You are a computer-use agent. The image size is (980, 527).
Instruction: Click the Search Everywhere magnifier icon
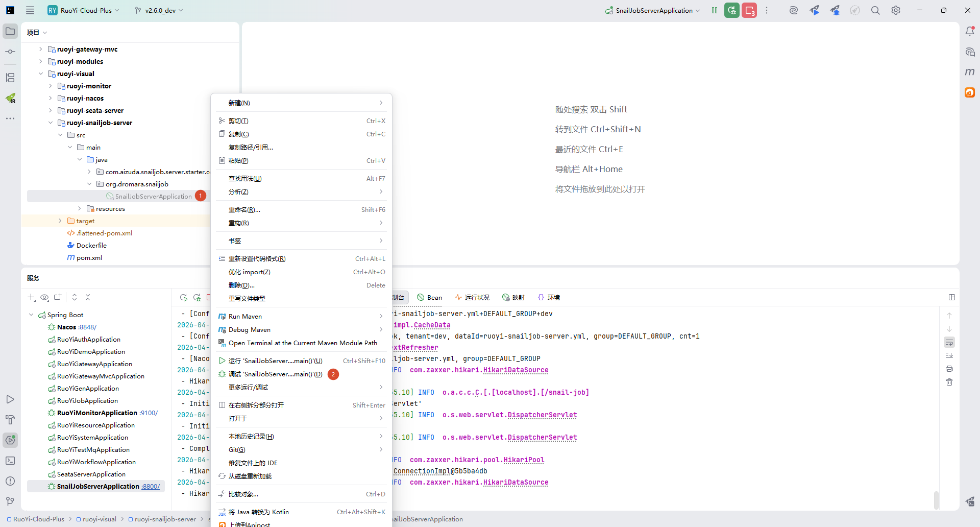pos(875,10)
